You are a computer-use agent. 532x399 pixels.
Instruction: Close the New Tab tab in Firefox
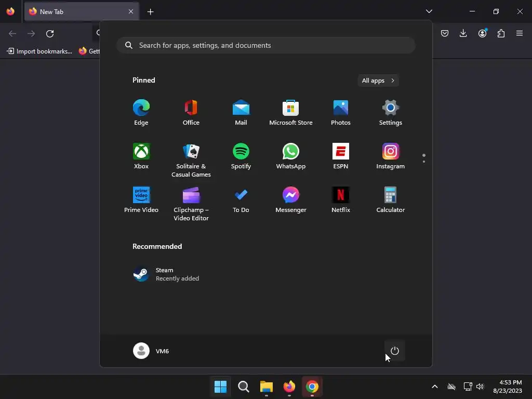tap(131, 11)
